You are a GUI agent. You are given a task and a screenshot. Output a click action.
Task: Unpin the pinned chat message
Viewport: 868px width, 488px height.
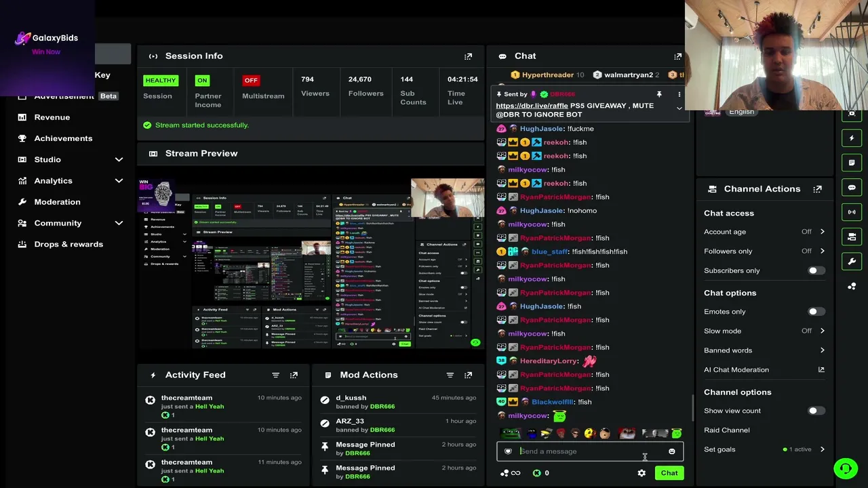coord(658,94)
